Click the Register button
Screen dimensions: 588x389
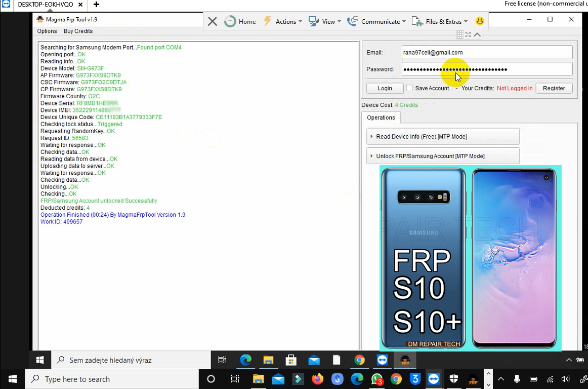point(554,88)
